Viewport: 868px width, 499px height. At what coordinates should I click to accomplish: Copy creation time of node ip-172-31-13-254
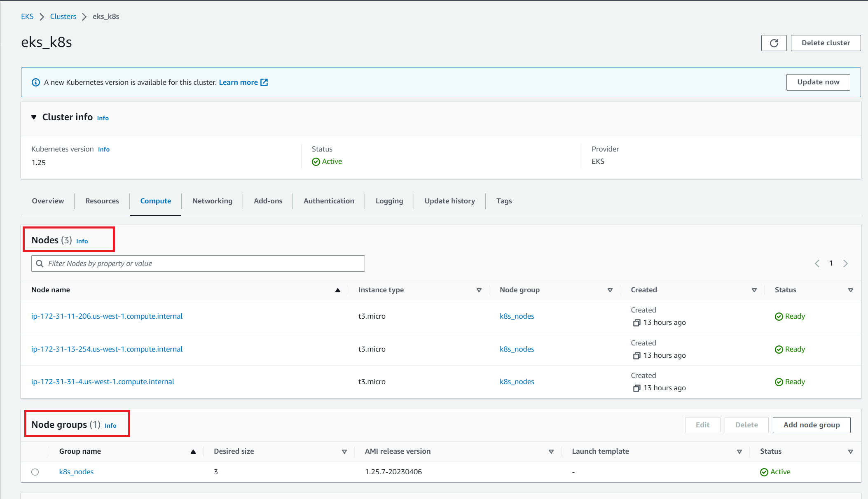(636, 355)
